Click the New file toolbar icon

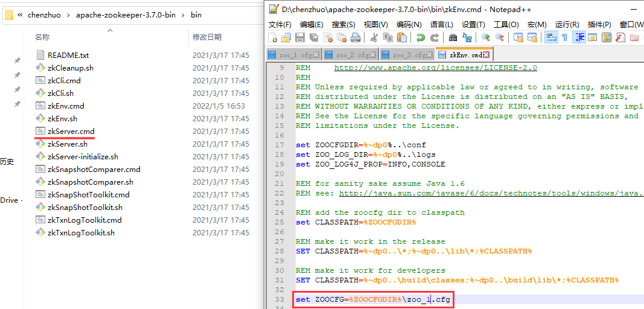click(273, 37)
